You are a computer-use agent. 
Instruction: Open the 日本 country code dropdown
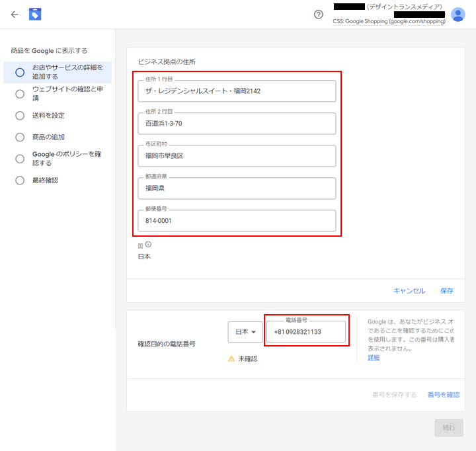point(245,332)
